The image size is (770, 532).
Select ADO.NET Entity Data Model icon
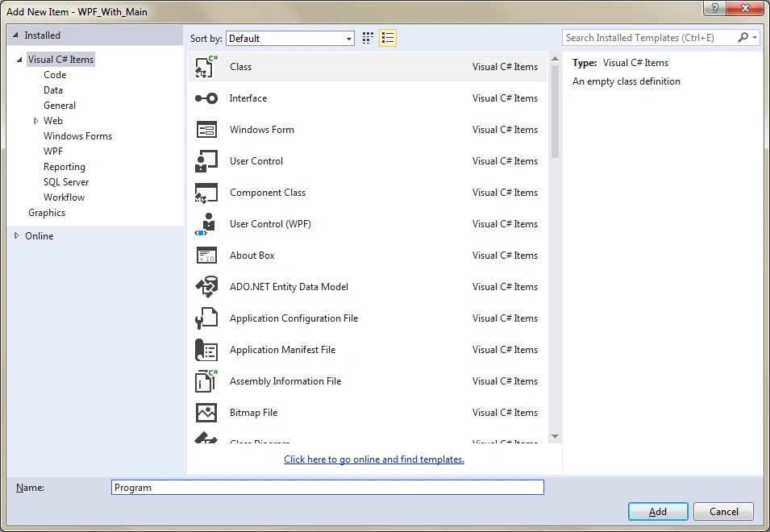pos(206,287)
